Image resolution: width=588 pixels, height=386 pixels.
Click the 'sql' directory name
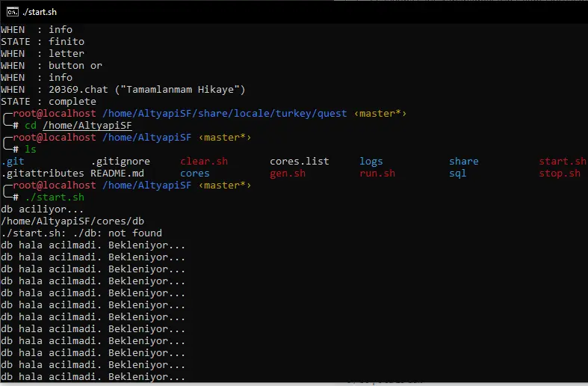tap(458, 174)
